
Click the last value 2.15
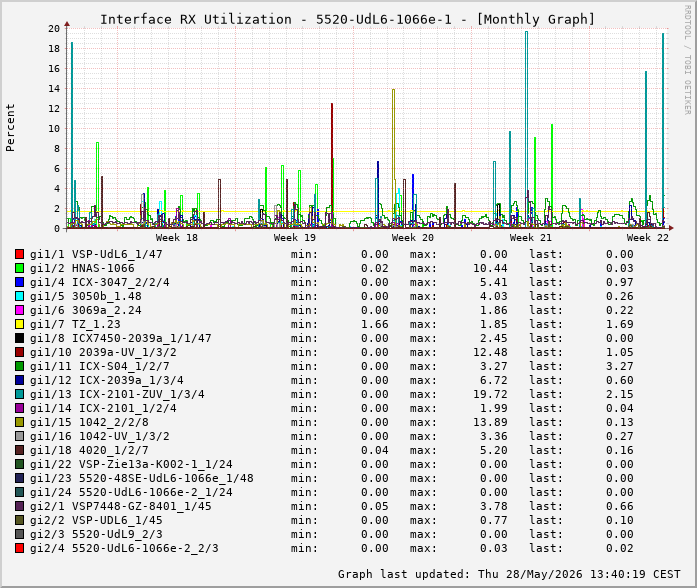tap(620, 394)
